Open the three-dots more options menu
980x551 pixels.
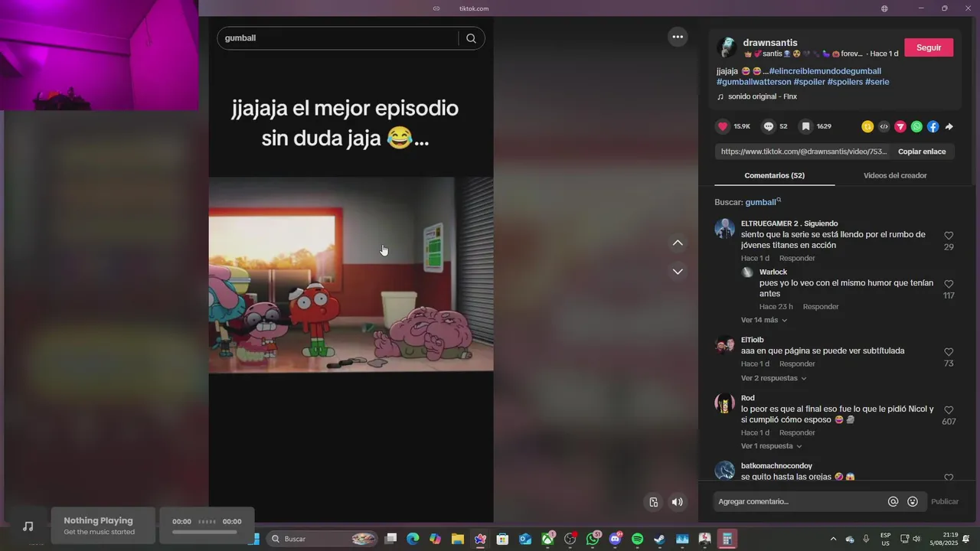click(x=678, y=36)
